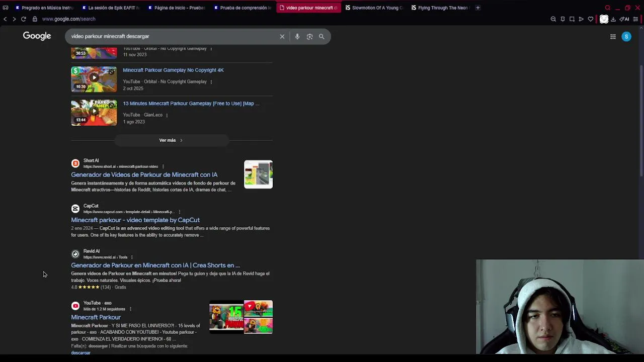Open options for the 2 oct 2025 video result
The image size is (644, 362).
[211, 81]
